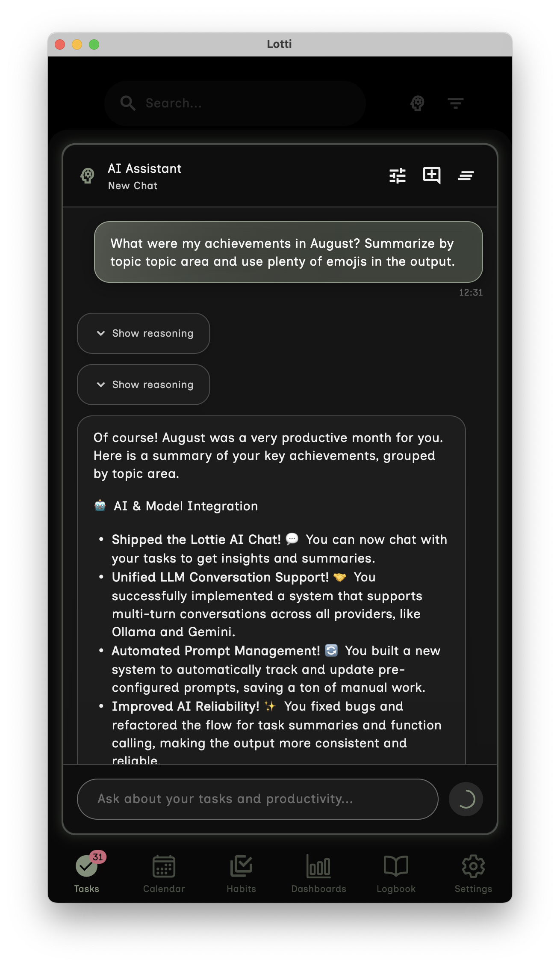Click the AI Assistant header avatar icon

coord(88,175)
